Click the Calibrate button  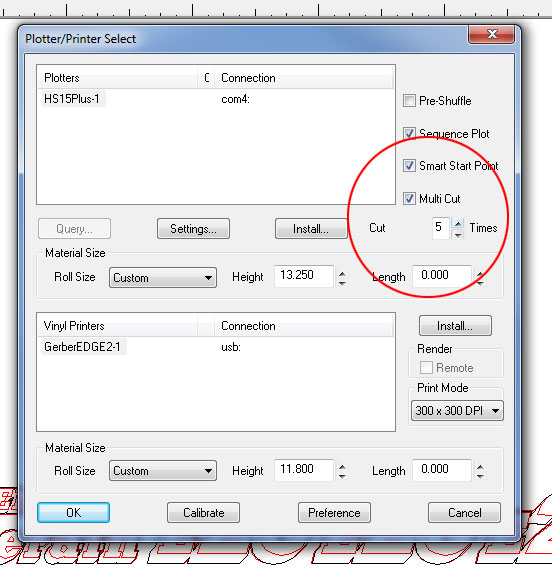coord(204,513)
